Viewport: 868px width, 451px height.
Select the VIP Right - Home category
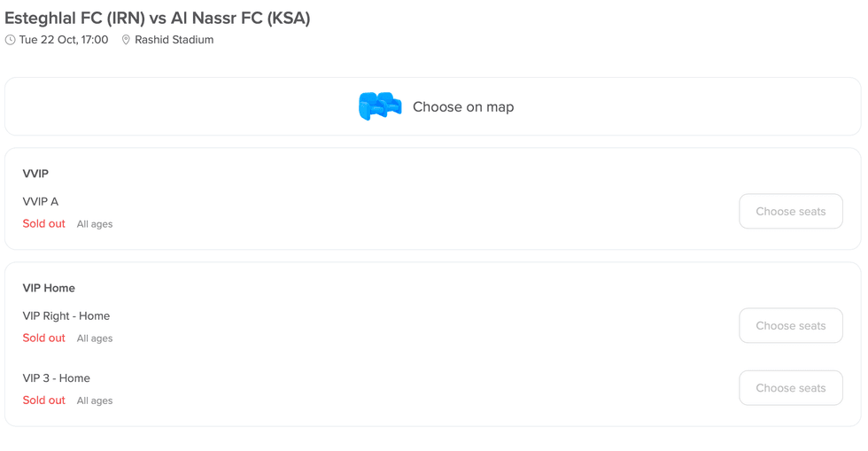[66, 316]
